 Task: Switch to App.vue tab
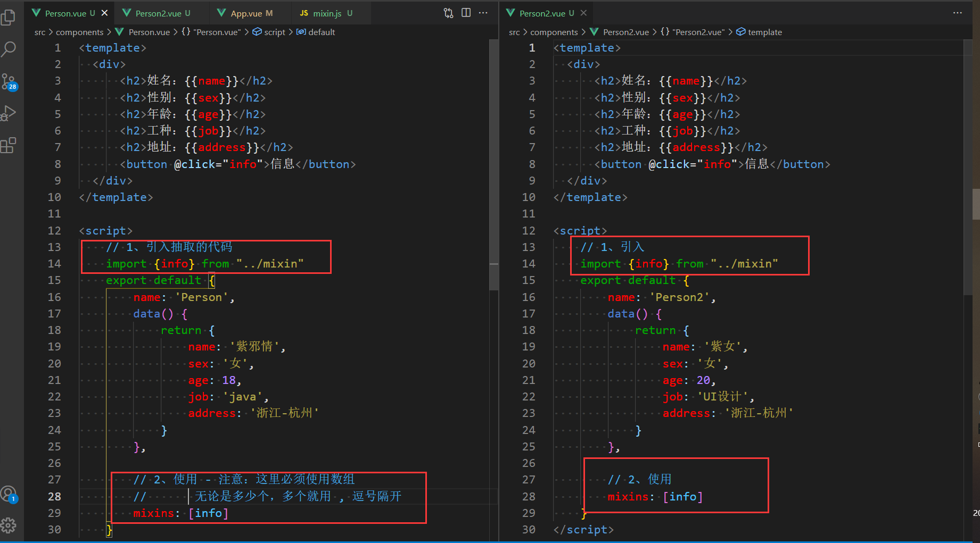(x=251, y=13)
